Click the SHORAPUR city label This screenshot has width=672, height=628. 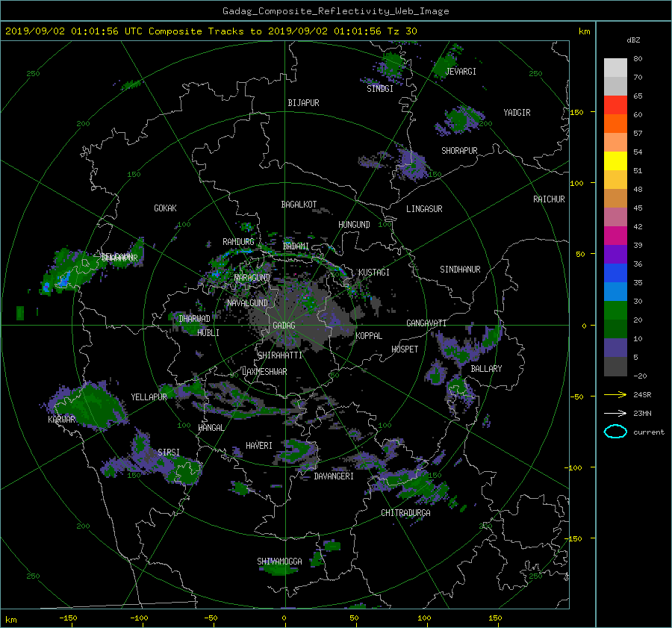pos(459,151)
